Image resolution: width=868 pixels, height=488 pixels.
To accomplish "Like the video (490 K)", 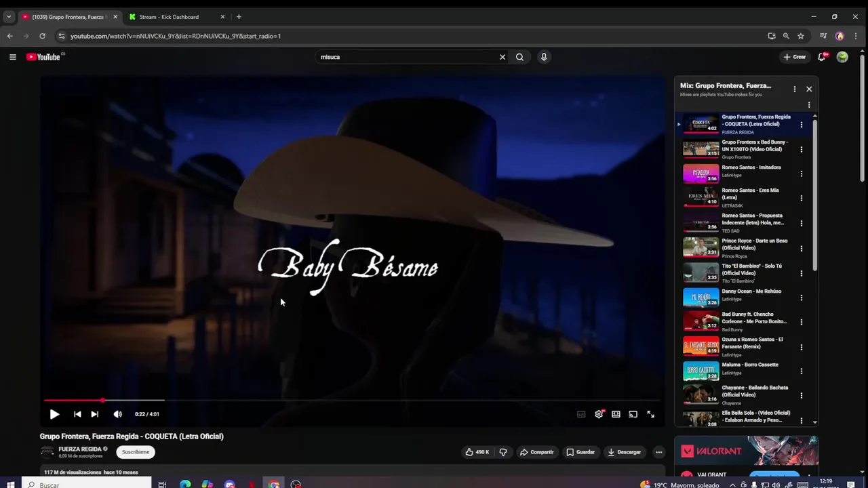I will [477, 452].
